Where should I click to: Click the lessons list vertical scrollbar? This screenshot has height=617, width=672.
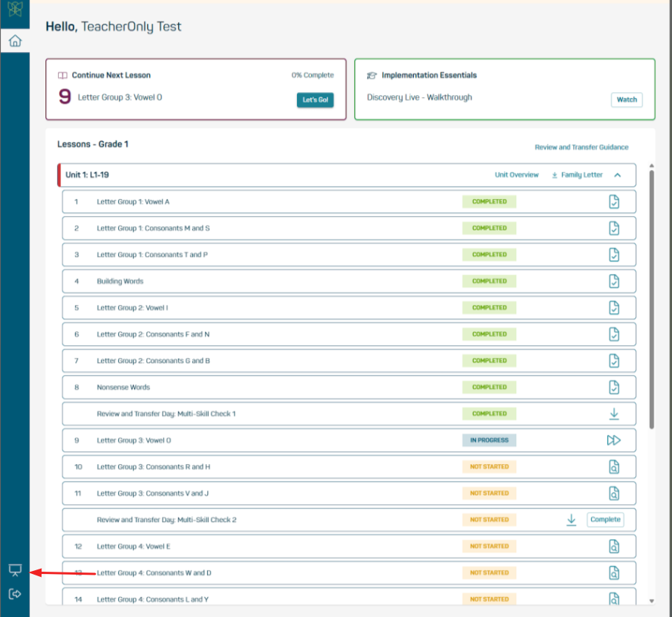point(652,297)
